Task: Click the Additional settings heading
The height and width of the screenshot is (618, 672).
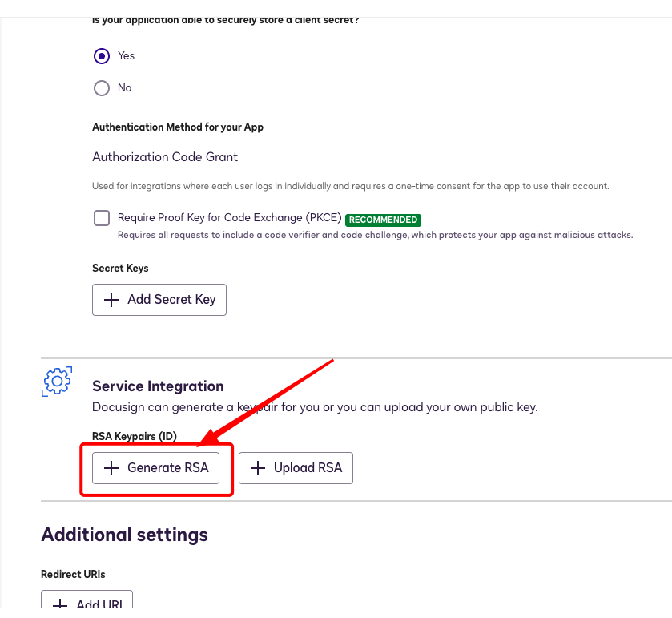Action: tap(124, 535)
